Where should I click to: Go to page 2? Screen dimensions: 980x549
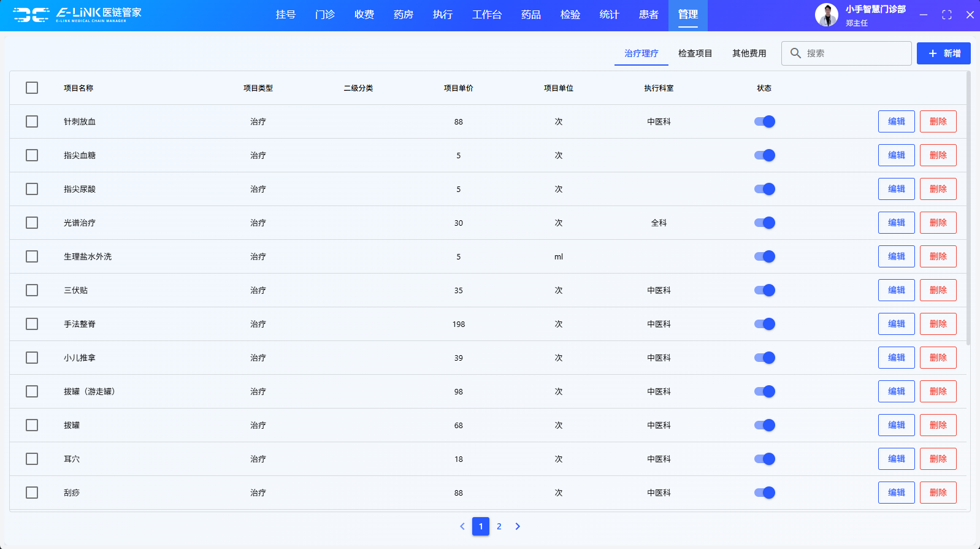(499, 526)
